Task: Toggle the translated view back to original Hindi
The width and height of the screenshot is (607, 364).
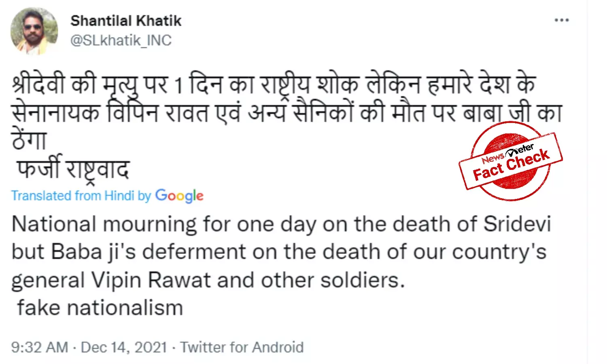Action: pyautogui.click(x=107, y=196)
